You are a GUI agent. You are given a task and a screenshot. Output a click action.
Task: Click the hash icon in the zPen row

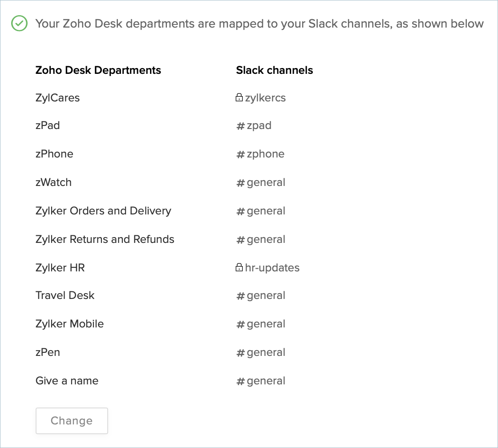(x=240, y=353)
